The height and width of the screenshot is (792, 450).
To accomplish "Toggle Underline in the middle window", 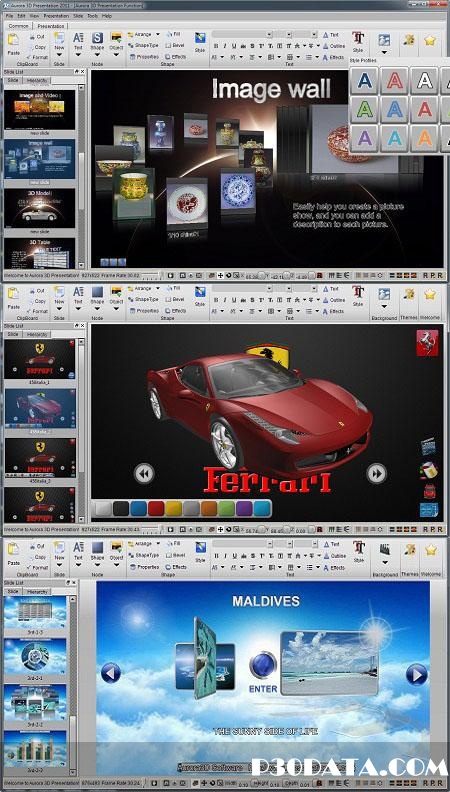I will coord(234,300).
